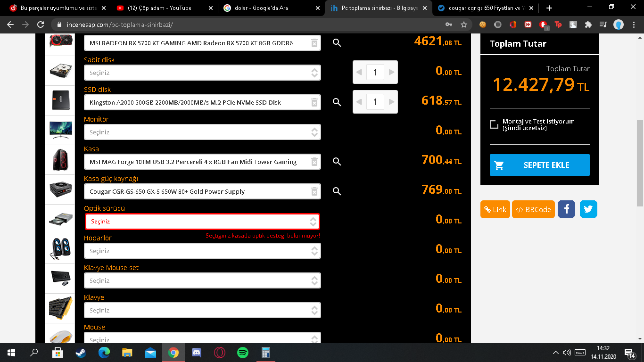Screen dimensions: 644x362
Task: Share build on Facebook
Action: click(566, 209)
